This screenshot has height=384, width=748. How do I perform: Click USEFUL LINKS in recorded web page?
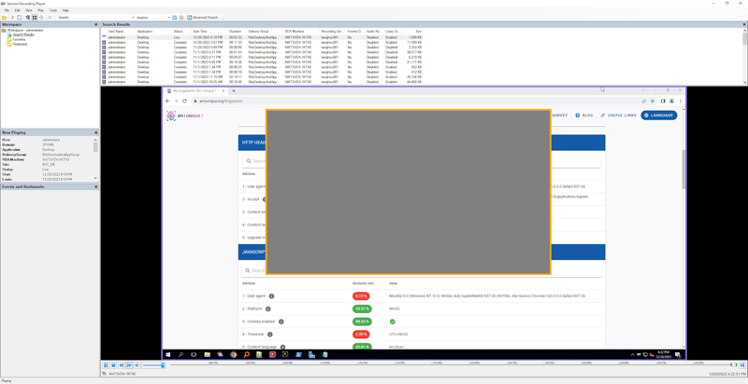coord(618,115)
